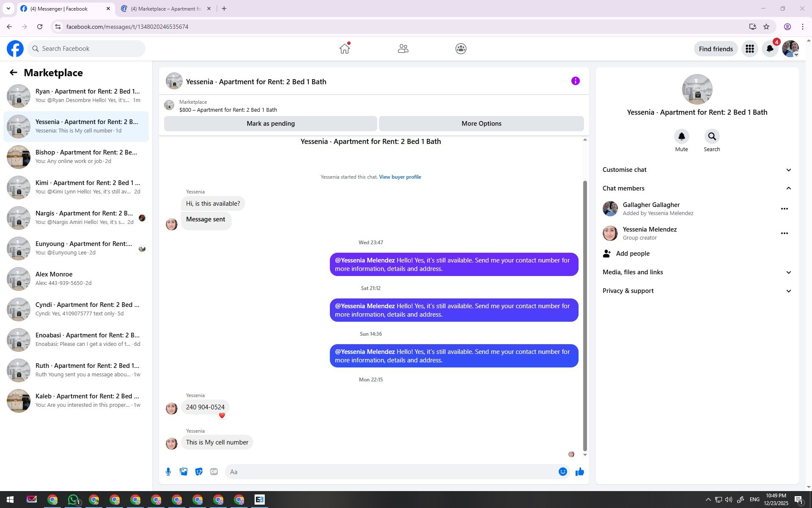
Task: Open the sticker picker icon
Action: tap(199, 472)
